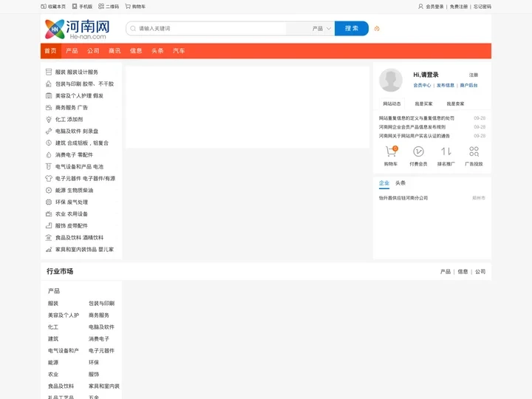Click the icon beside 服装 服装设计服务
The height and width of the screenshot is (399, 532).
click(49, 72)
